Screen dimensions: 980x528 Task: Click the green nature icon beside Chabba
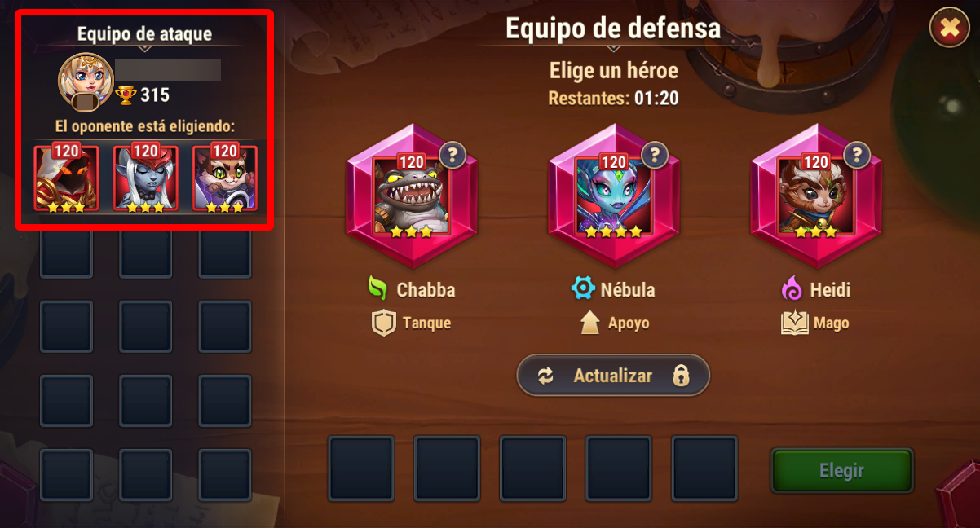pyautogui.click(x=377, y=288)
